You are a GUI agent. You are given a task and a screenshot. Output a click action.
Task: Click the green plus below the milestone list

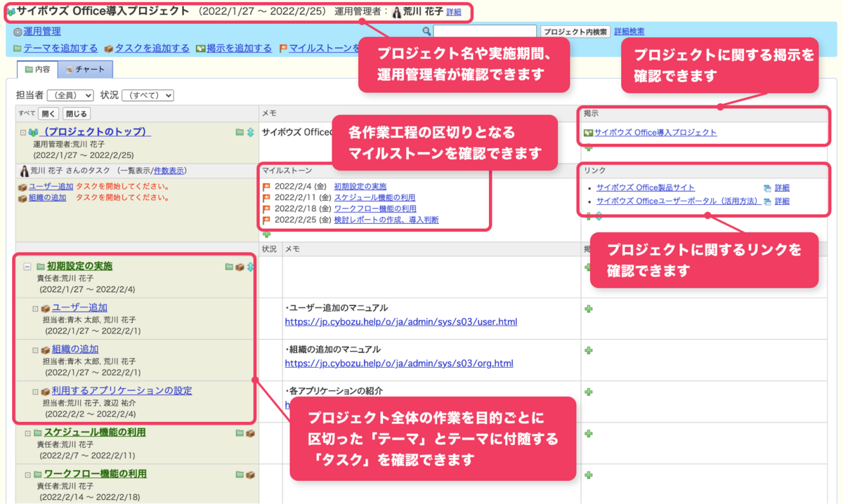point(266,234)
